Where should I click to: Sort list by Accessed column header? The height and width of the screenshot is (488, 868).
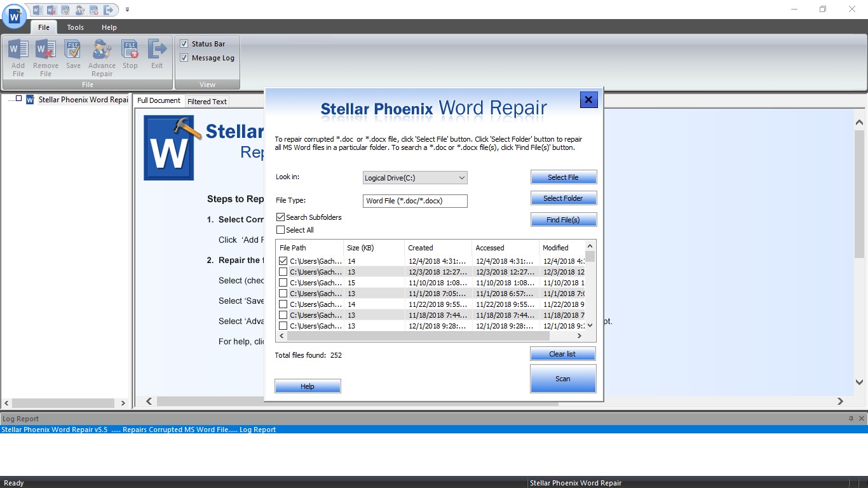pyautogui.click(x=505, y=248)
